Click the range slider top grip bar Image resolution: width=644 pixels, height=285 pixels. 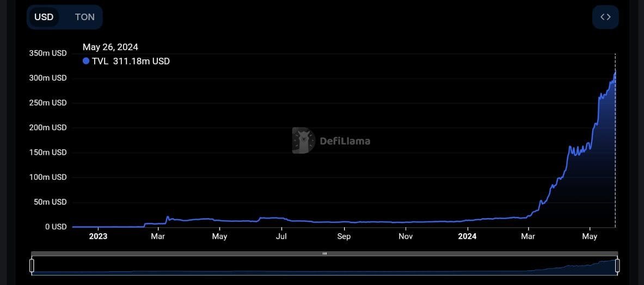[x=324, y=254]
